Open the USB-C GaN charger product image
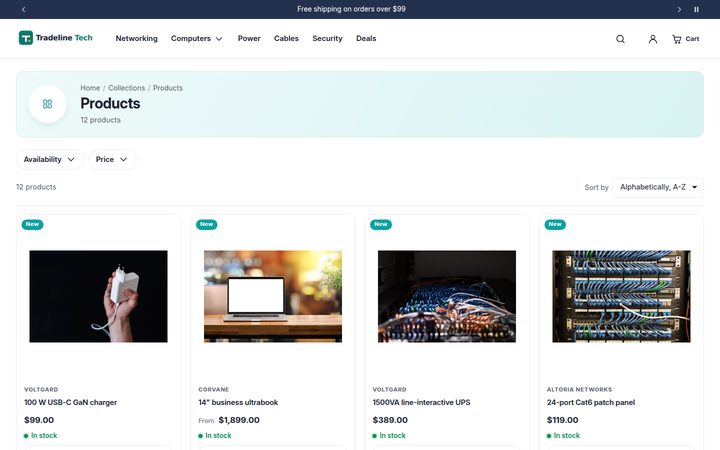The height and width of the screenshot is (450, 720). click(x=98, y=296)
